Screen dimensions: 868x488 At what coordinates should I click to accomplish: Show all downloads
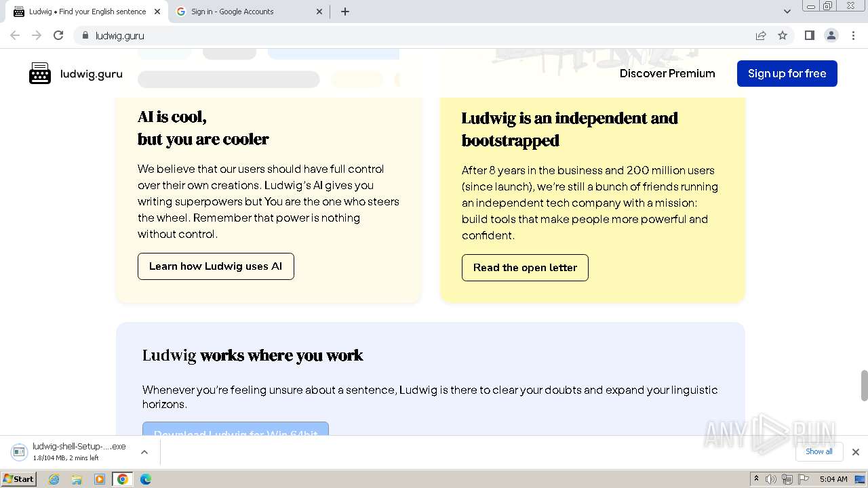pos(819,451)
